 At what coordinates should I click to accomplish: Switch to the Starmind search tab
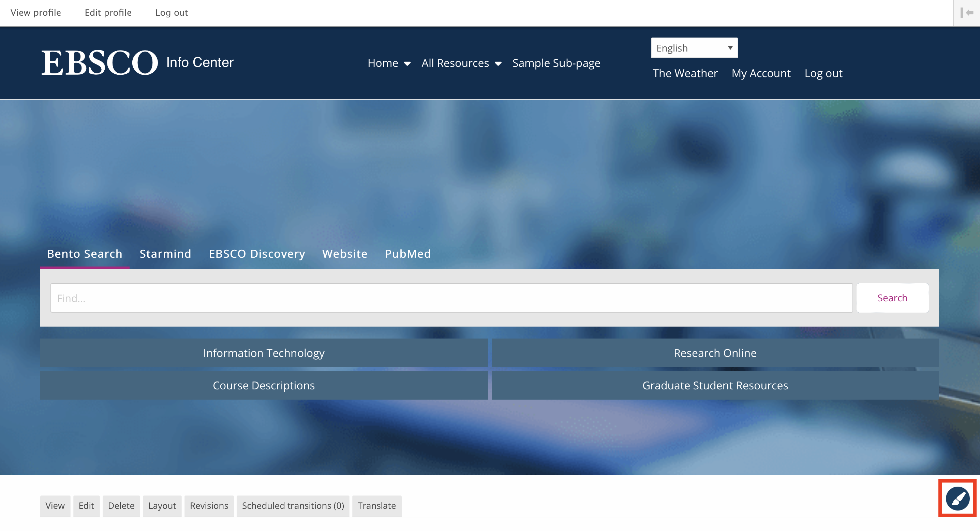click(165, 254)
